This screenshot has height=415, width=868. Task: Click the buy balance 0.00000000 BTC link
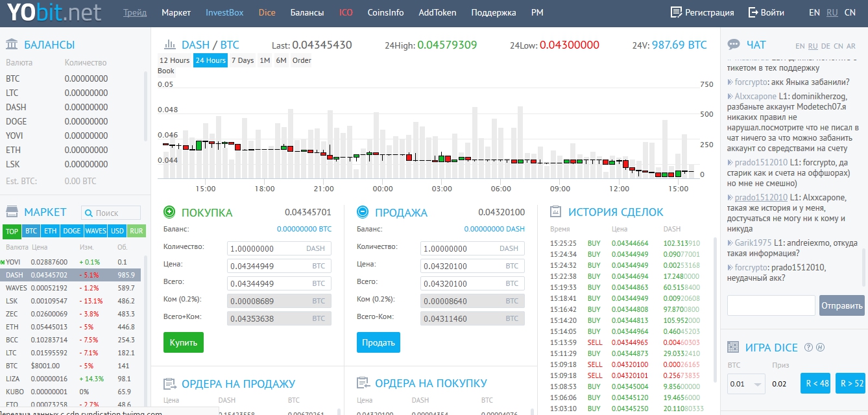pos(304,229)
